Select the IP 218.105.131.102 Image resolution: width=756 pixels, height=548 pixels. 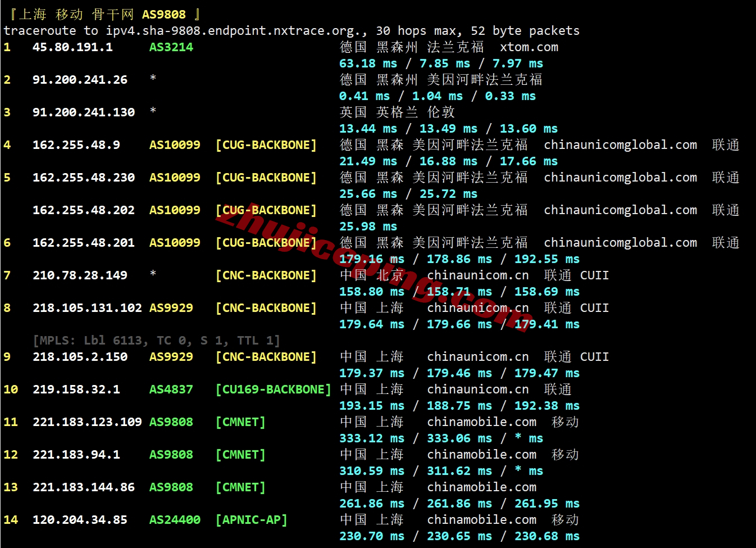(x=87, y=308)
